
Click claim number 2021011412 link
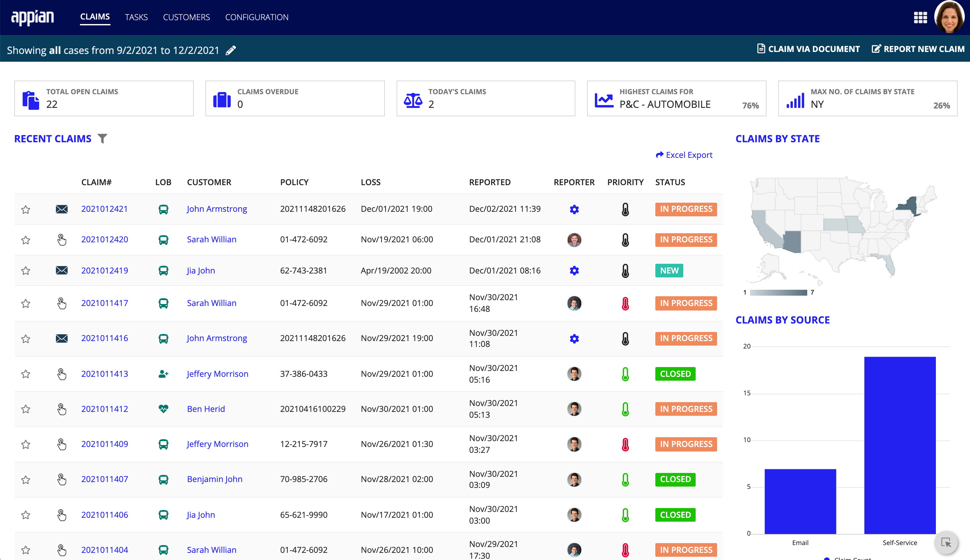(105, 409)
